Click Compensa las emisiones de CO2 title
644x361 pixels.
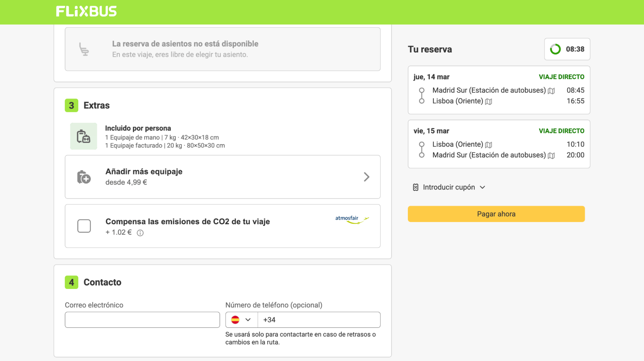click(188, 222)
